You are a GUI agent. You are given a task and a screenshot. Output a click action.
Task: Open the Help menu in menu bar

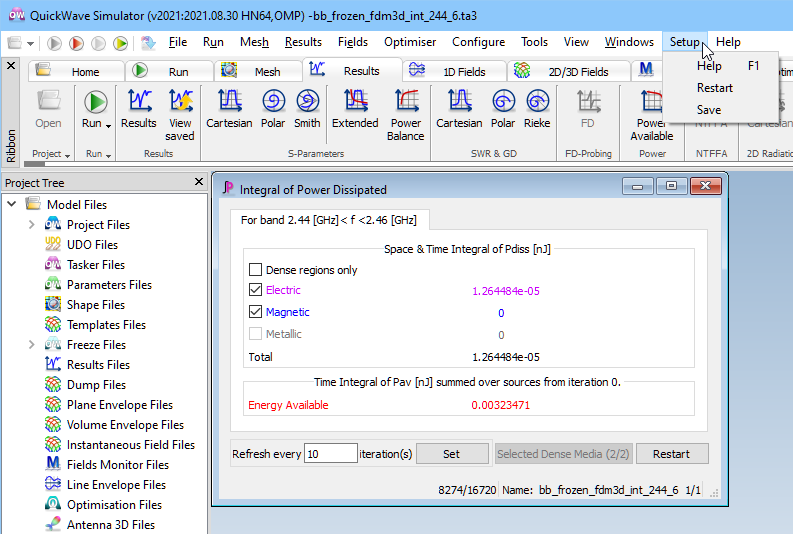728,42
